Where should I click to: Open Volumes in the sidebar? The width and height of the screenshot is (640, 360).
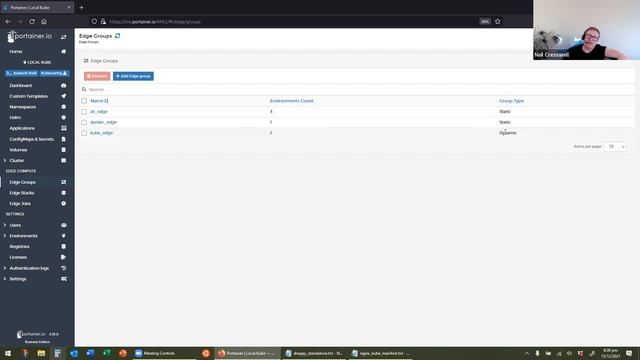pos(18,150)
